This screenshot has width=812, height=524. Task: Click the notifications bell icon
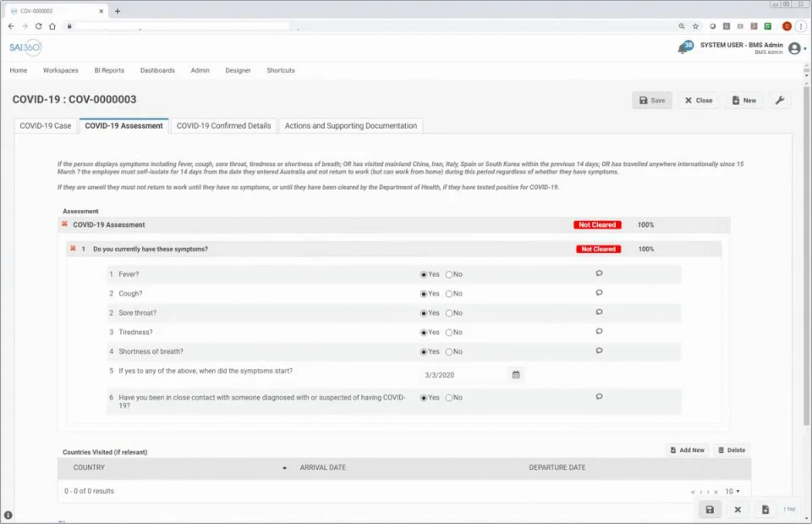(x=683, y=48)
